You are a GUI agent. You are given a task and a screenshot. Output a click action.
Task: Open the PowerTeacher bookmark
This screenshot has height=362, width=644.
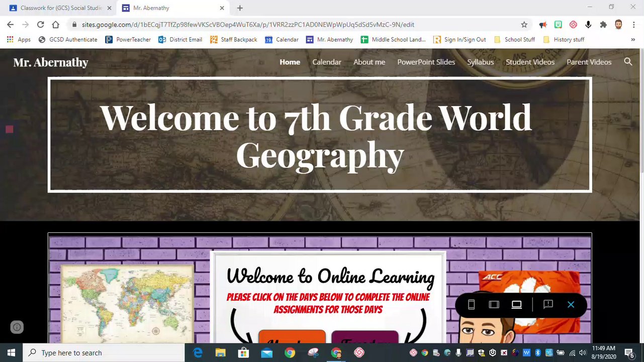(128, 39)
